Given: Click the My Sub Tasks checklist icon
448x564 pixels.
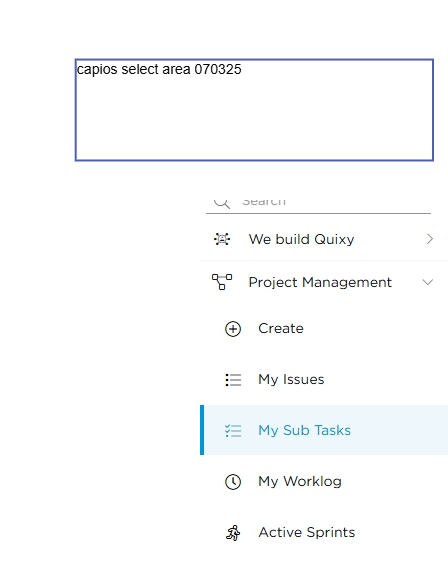Looking at the screenshot, I should (x=233, y=431).
